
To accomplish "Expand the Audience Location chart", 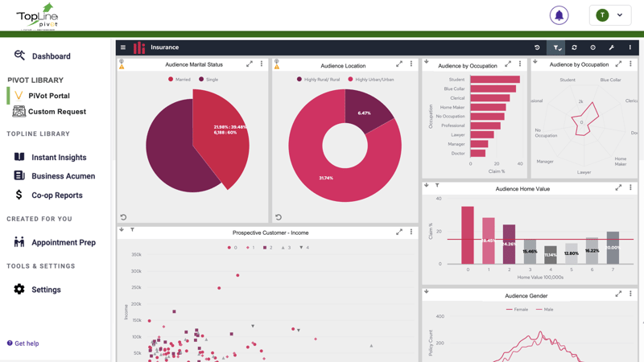I will click(399, 64).
